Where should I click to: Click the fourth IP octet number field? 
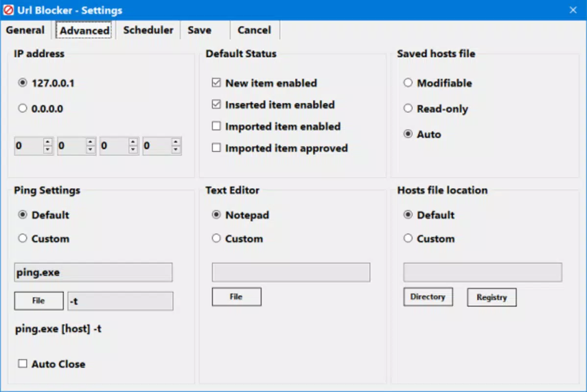pos(157,146)
